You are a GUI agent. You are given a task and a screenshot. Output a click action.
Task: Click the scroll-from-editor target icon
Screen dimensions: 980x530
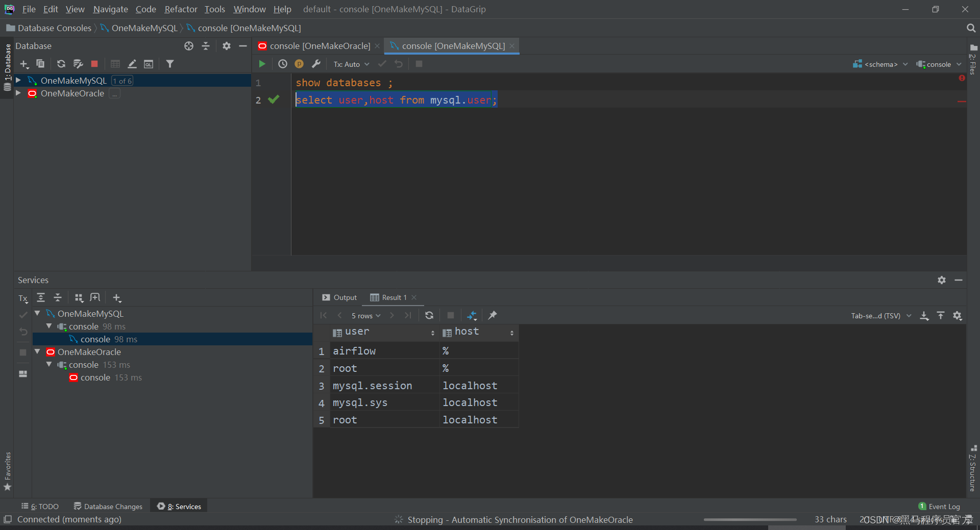coord(189,46)
